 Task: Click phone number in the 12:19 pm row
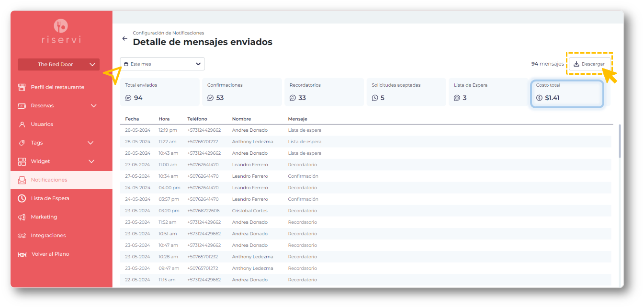coord(204,130)
